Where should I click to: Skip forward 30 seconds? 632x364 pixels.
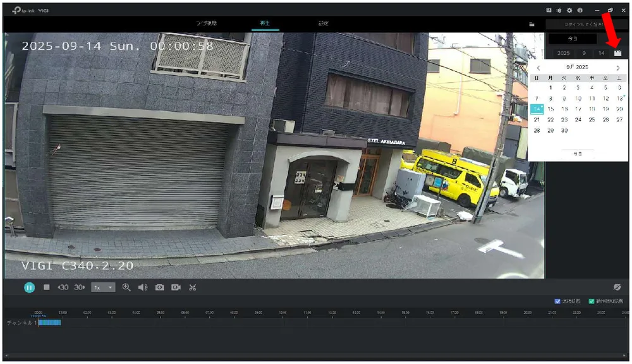click(x=80, y=288)
